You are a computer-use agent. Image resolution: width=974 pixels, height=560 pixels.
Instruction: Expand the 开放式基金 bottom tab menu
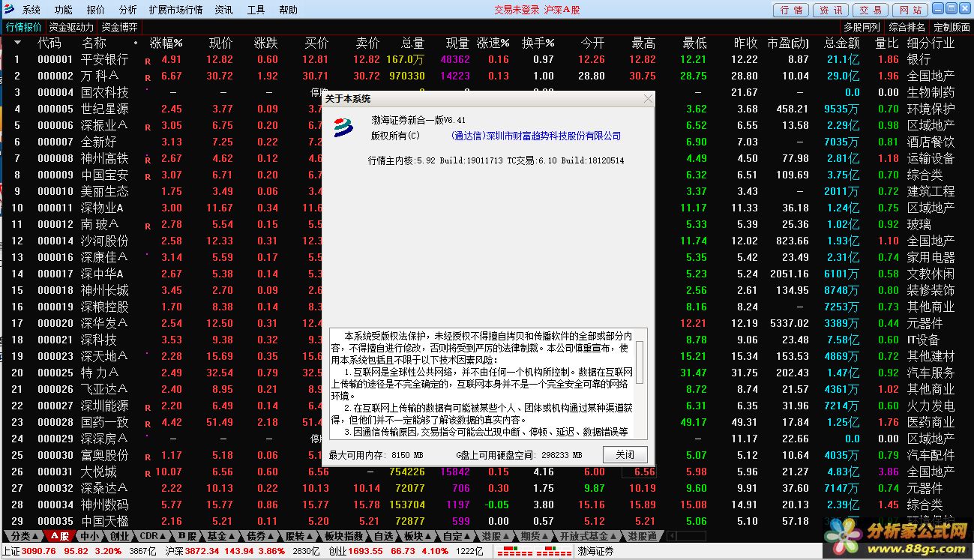(589, 536)
